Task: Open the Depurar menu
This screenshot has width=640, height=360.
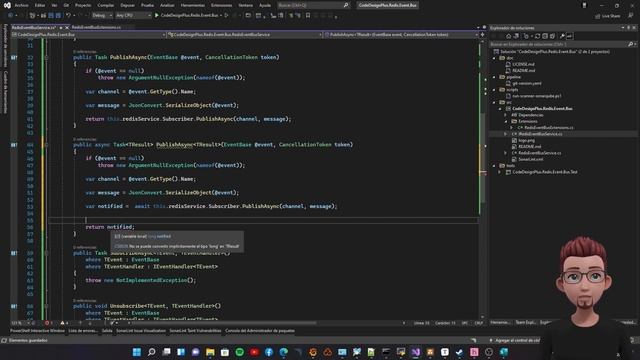Action: click(x=127, y=5)
